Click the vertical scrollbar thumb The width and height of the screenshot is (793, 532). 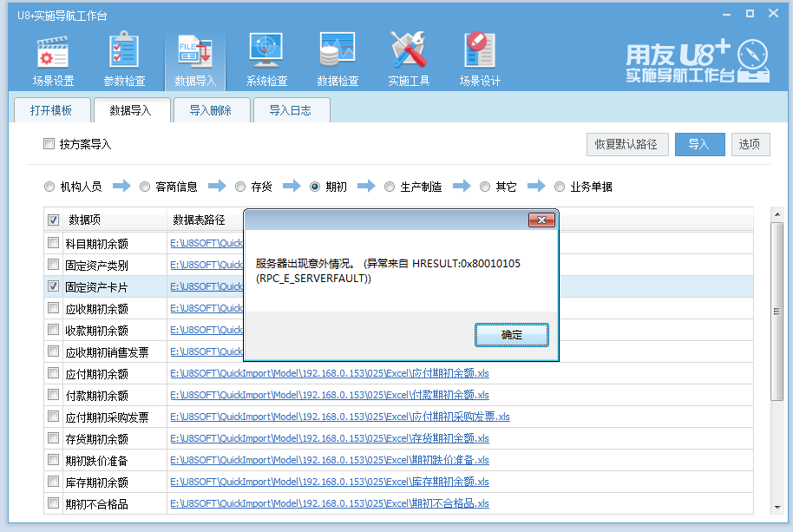(777, 312)
